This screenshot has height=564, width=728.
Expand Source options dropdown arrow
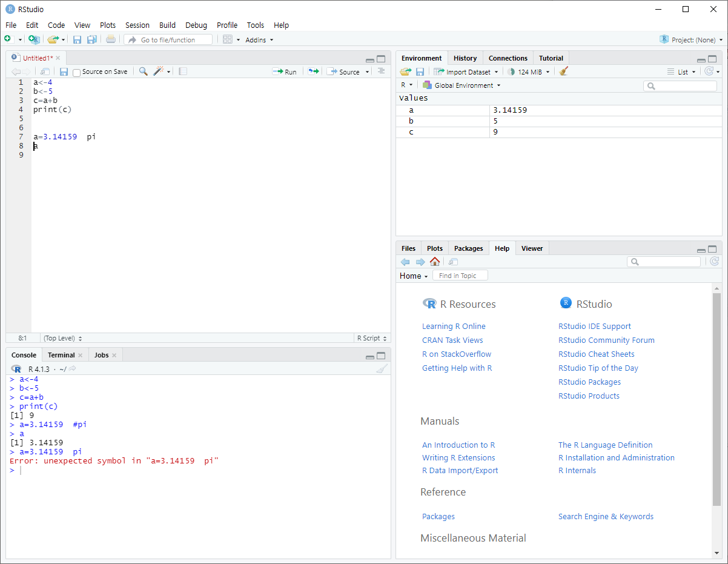coord(367,72)
